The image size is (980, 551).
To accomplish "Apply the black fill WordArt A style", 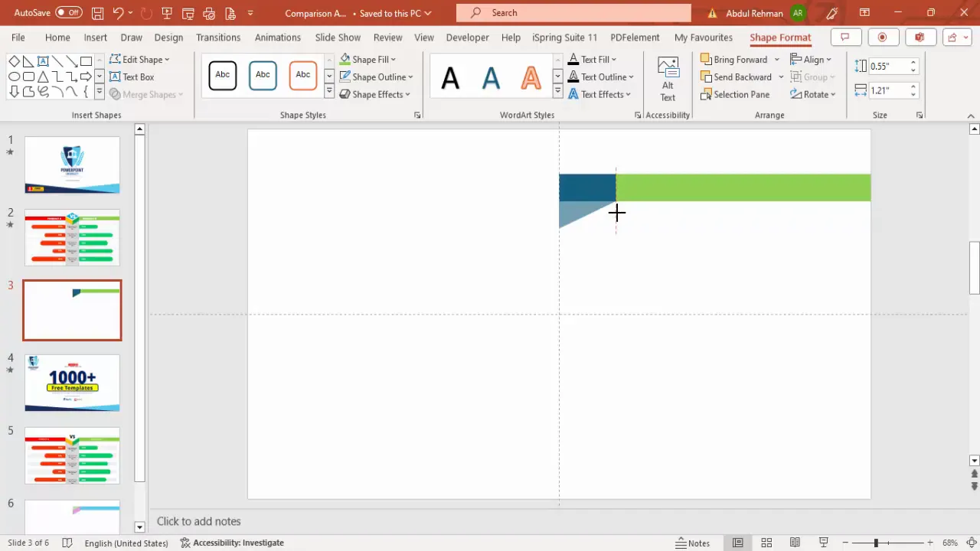I will coord(450,77).
